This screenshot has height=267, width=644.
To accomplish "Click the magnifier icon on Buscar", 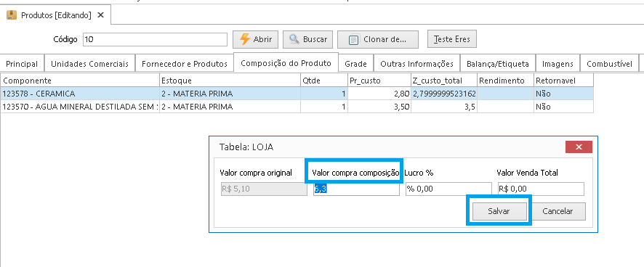I will click(x=294, y=39).
